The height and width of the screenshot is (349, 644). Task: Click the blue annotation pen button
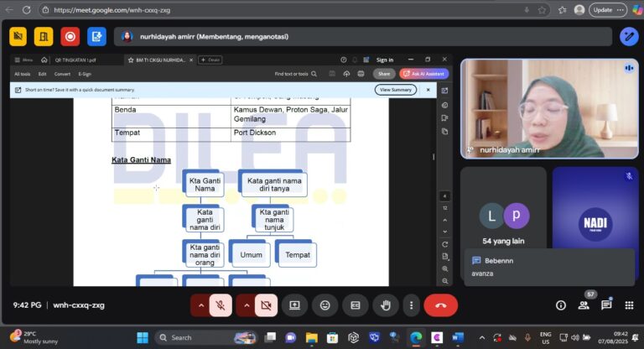[x=628, y=36]
